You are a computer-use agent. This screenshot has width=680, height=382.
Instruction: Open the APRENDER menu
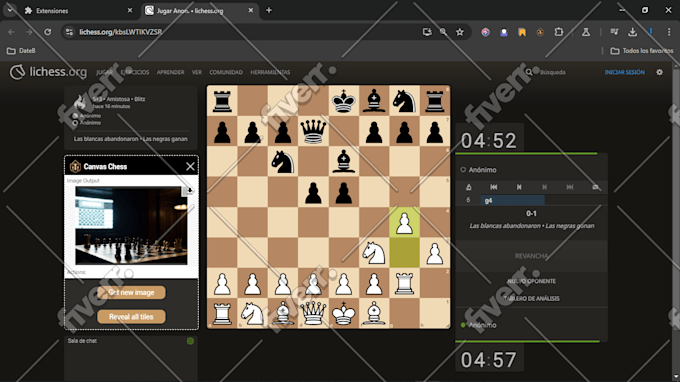(x=170, y=72)
